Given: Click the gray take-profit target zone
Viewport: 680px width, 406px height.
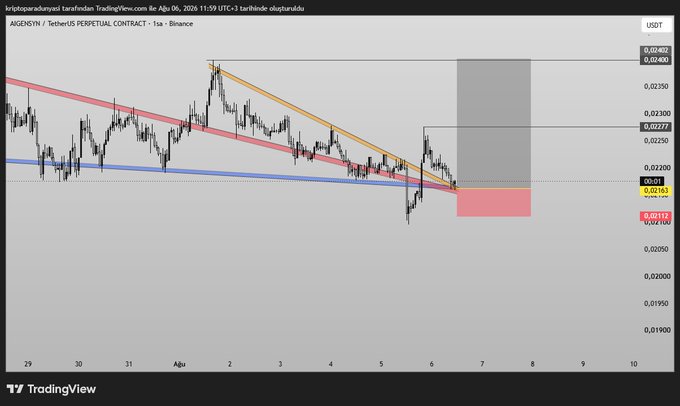Looking at the screenshot, I should pos(494,124).
